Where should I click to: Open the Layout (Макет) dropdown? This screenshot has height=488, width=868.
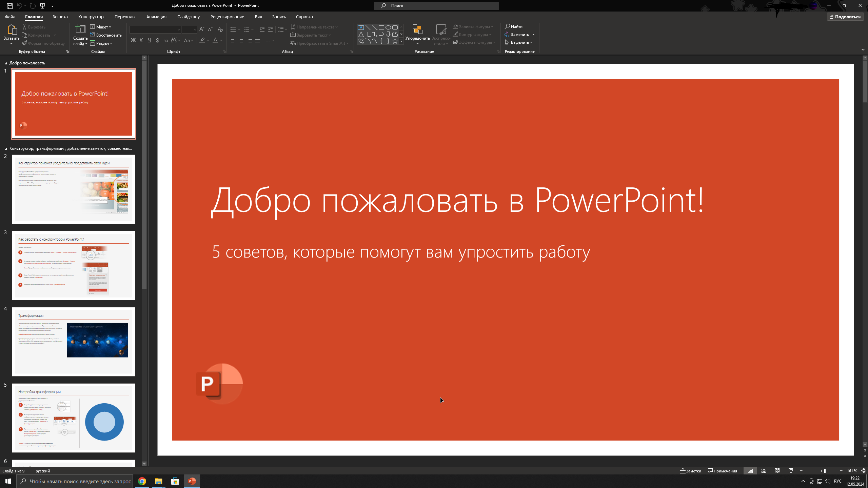(101, 27)
